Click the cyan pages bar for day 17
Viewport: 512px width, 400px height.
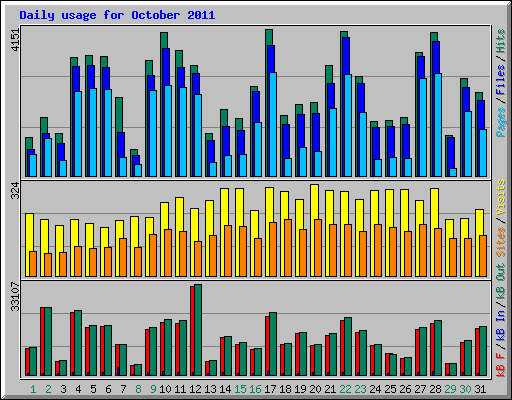(x=273, y=124)
